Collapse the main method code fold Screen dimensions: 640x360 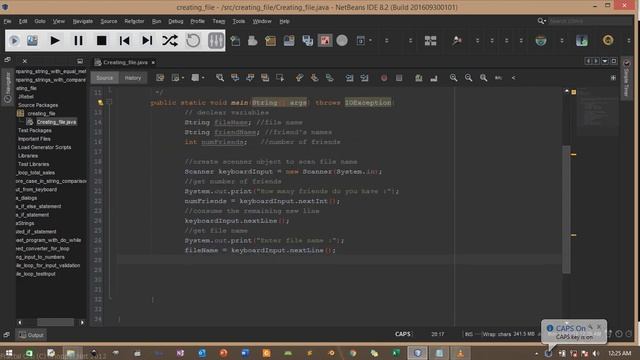109,102
